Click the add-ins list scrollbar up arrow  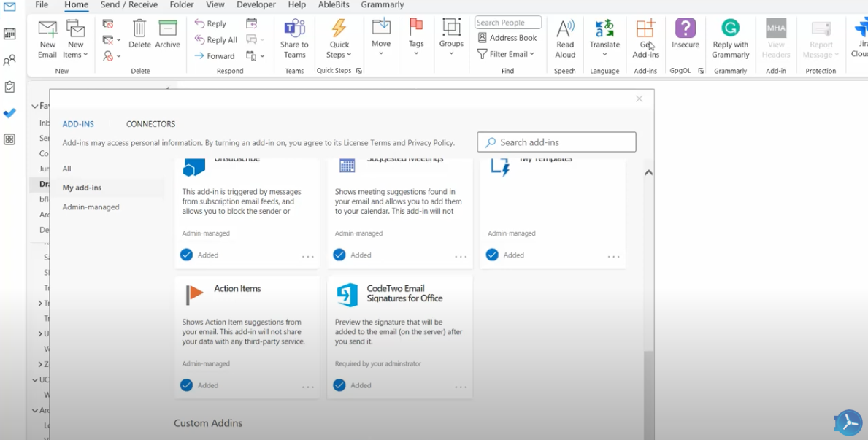(648, 173)
